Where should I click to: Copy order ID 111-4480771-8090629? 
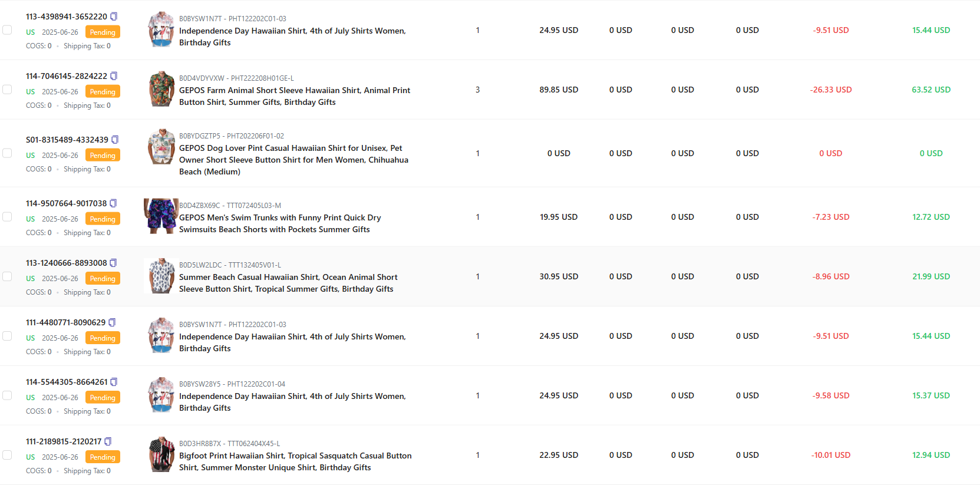point(112,322)
